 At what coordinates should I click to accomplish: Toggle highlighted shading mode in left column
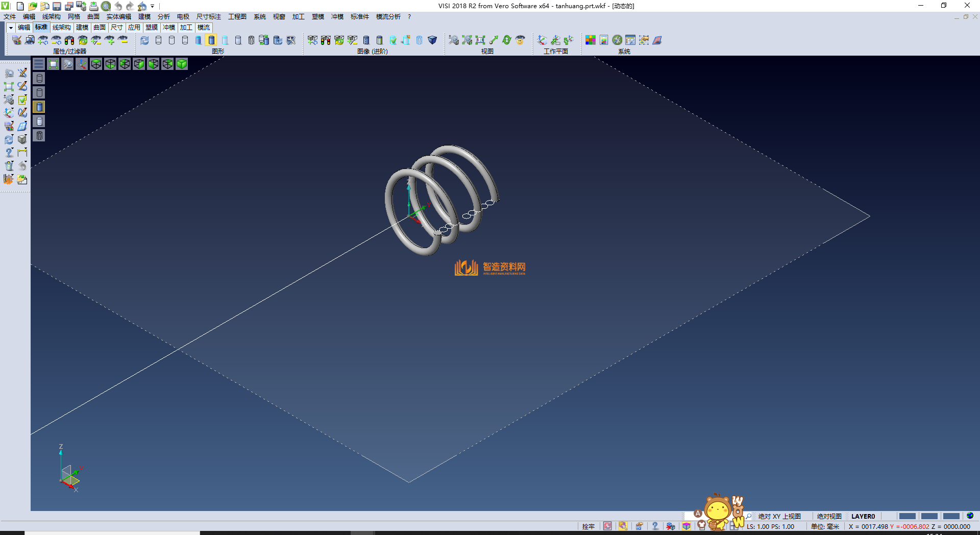click(39, 107)
